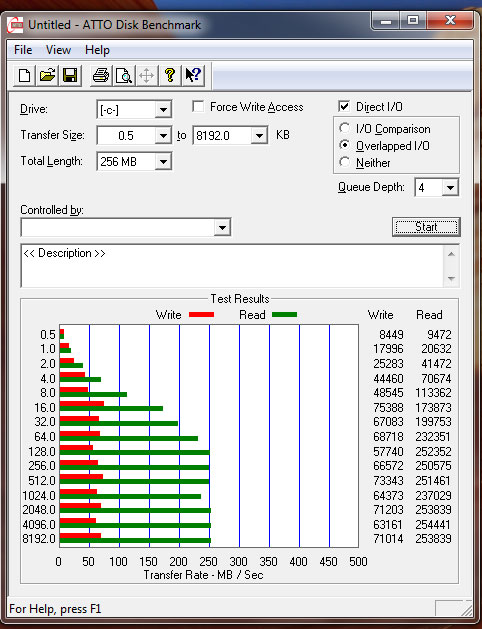The width and height of the screenshot is (482, 629).
Task: Select the I/O Comparison radio button
Action: click(x=344, y=128)
